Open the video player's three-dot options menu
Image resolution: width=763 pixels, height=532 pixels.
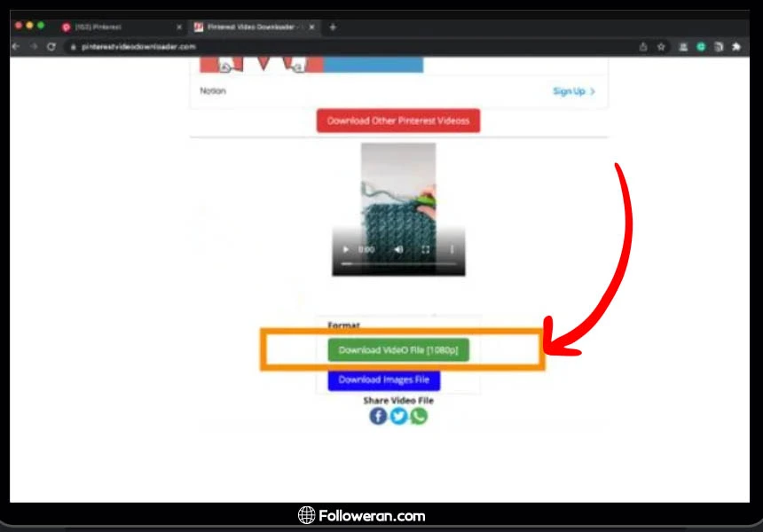(x=452, y=250)
